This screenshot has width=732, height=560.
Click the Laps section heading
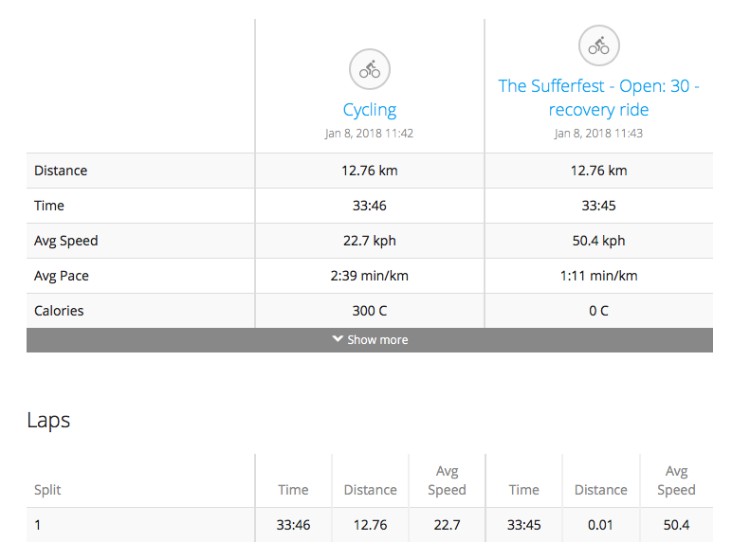(48, 420)
